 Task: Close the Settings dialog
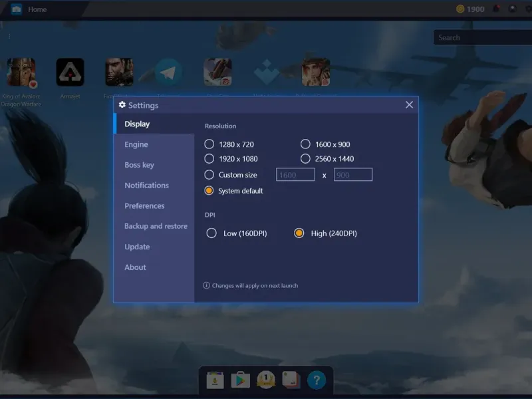[x=409, y=105]
